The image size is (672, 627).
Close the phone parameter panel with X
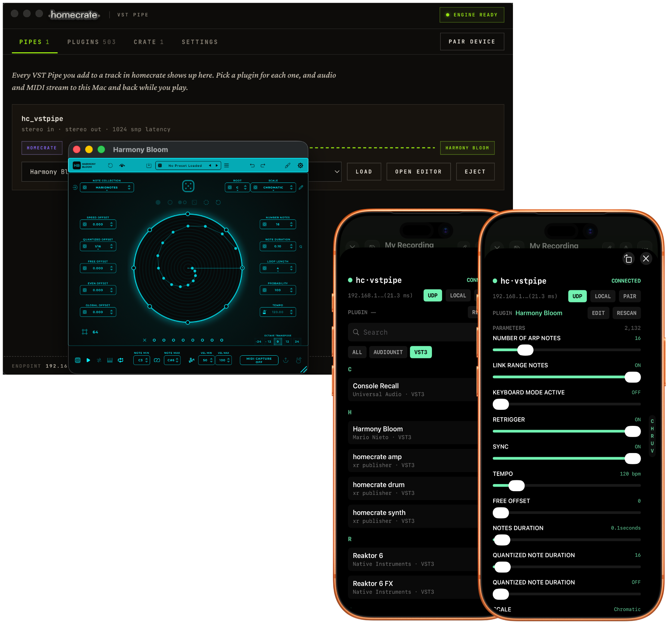click(x=646, y=259)
